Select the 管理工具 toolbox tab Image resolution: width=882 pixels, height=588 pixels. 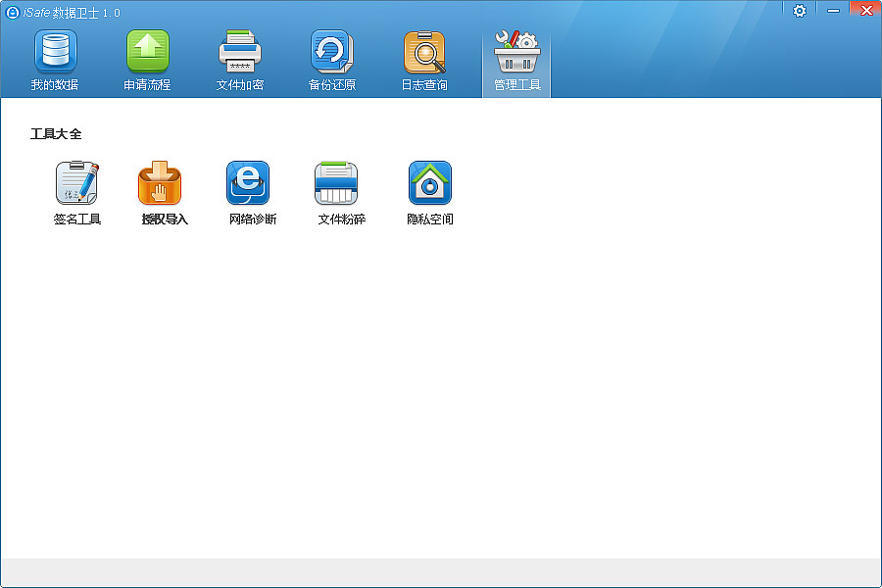click(516, 62)
